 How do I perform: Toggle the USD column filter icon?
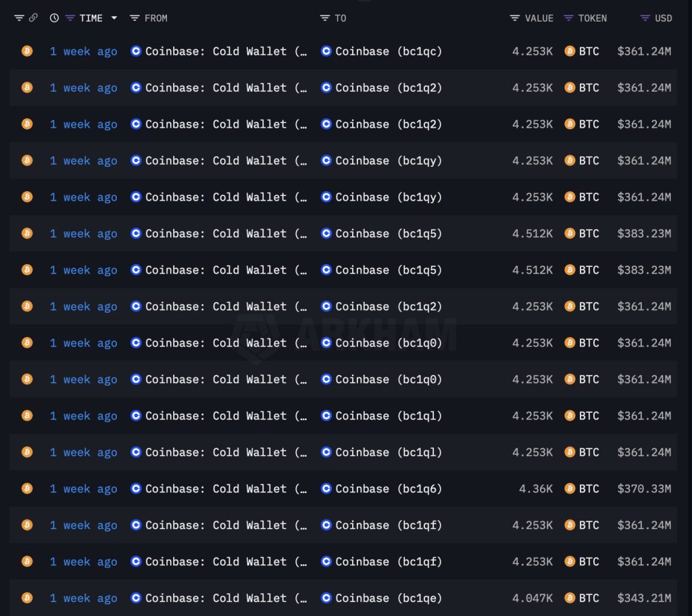645,18
